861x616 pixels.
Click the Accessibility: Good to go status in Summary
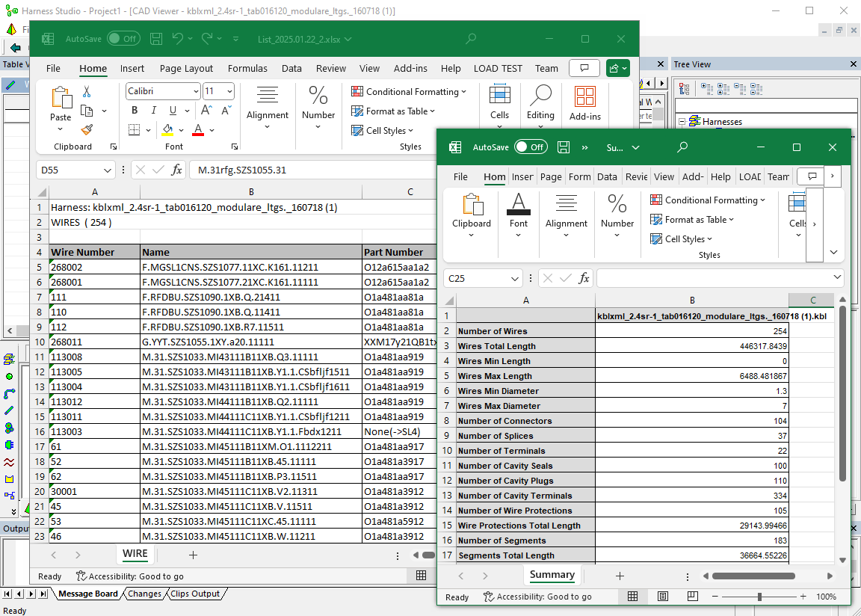point(537,597)
